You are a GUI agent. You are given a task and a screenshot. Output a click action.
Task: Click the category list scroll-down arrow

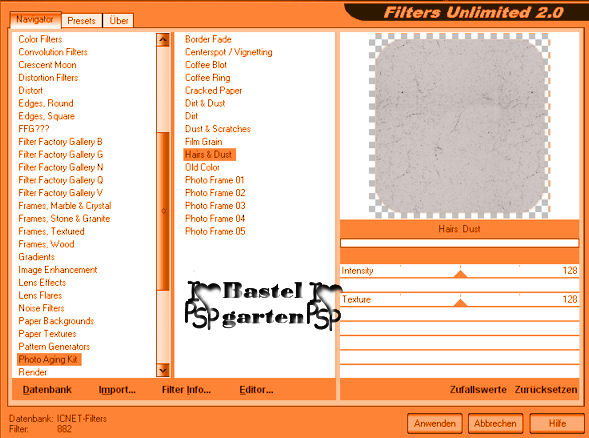(x=163, y=370)
